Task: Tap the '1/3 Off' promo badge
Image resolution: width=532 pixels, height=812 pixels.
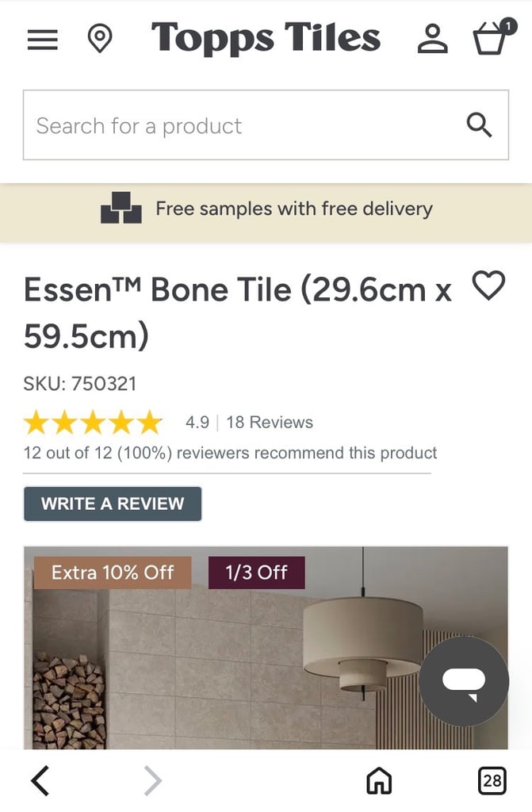Action: coord(256,573)
